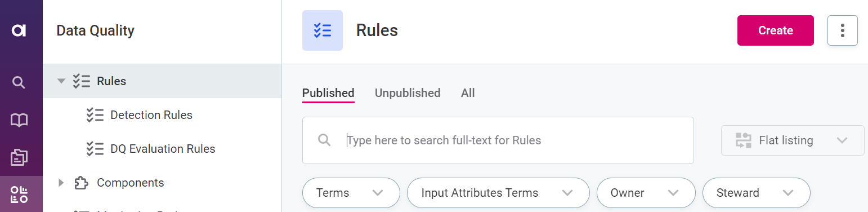Open the Input Attributes Terms filter
The width and height of the screenshot is (868, 212).
pos(498,193)
